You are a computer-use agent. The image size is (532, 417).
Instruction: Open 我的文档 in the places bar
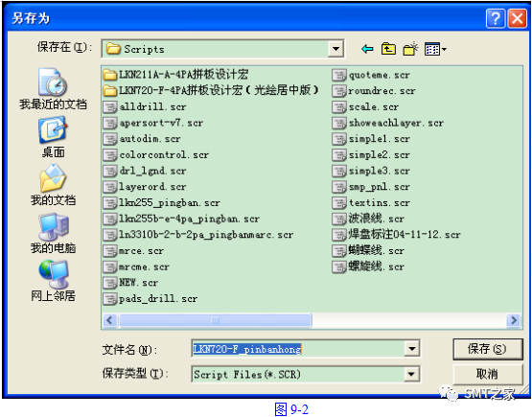pyautogui.click(x=53, y=185)
